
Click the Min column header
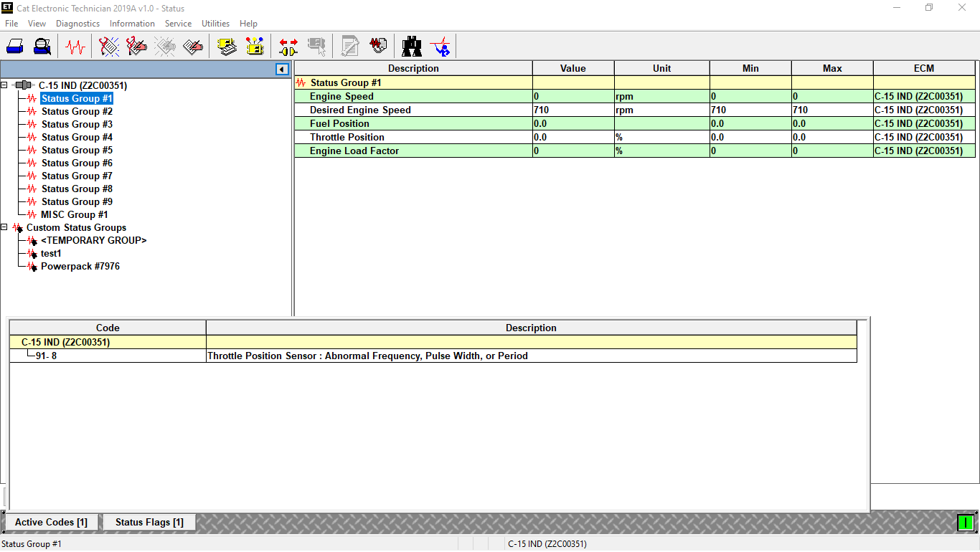[750, 68]
